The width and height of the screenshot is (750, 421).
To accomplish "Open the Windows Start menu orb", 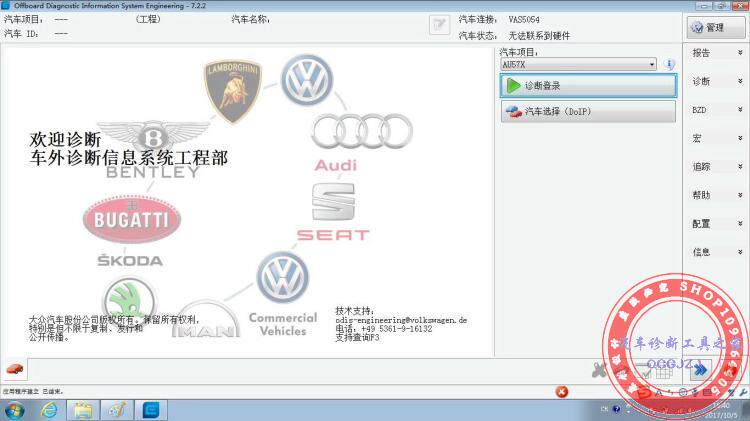I will click(x=14, y=410).
